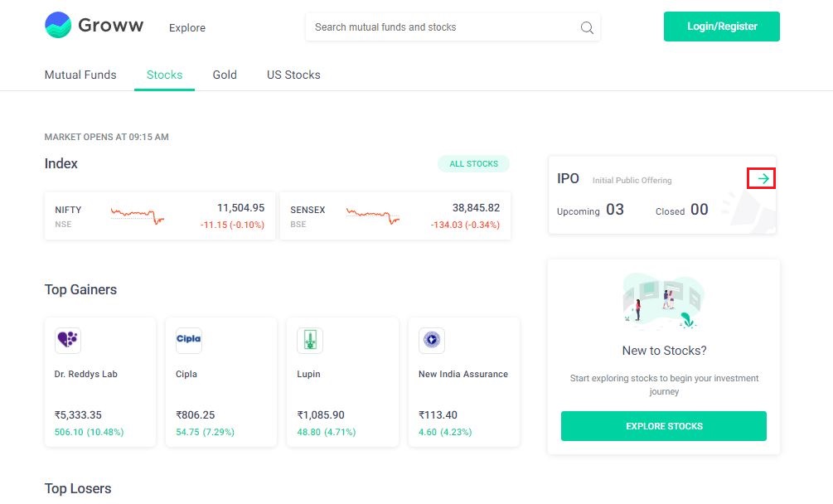Click gain 48.80 (4.71%)
This screenshot has width=833, height=504.
click(327, 432)
